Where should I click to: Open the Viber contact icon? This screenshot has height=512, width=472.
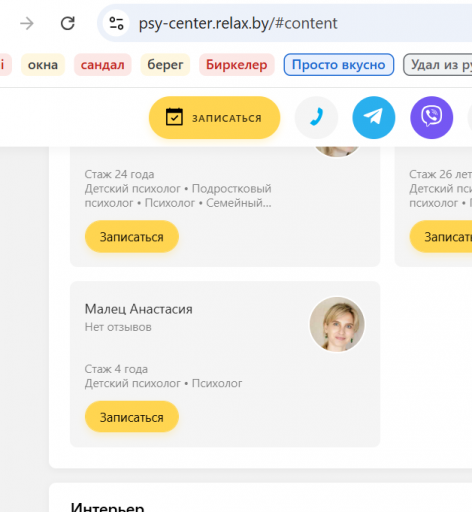(x=431, y=117)
